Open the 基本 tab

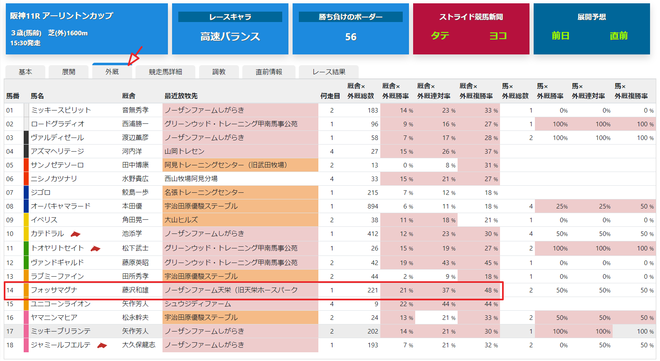pos(25,72)
